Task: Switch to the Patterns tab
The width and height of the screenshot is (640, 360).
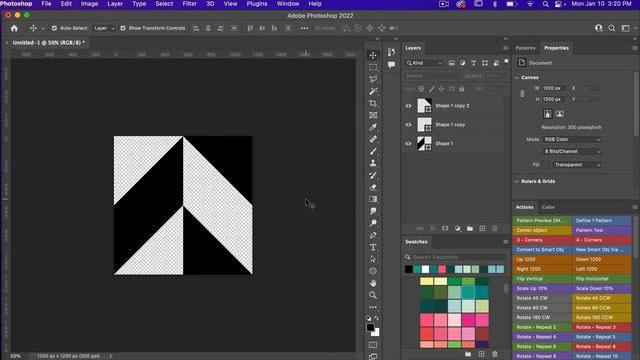Action: tap(525, 48)
